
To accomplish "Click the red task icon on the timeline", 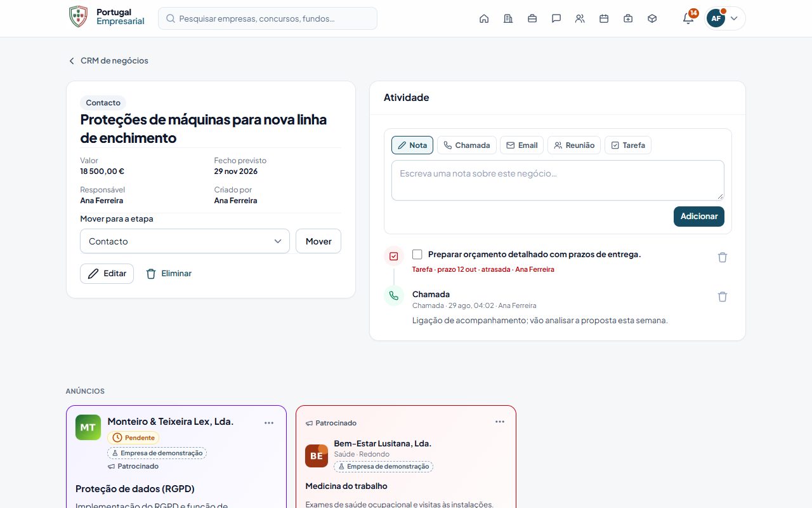I will [x=394, y=256].
